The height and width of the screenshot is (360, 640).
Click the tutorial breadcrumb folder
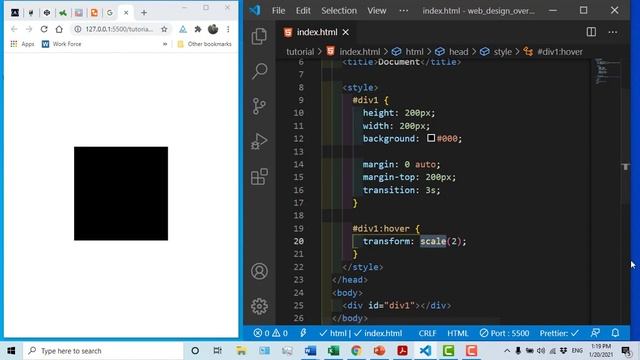[300, 52]
